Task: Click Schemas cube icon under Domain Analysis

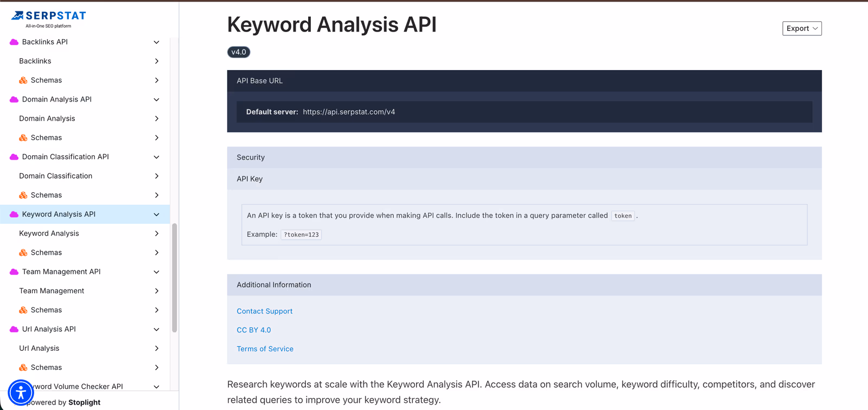Action: 23,138
